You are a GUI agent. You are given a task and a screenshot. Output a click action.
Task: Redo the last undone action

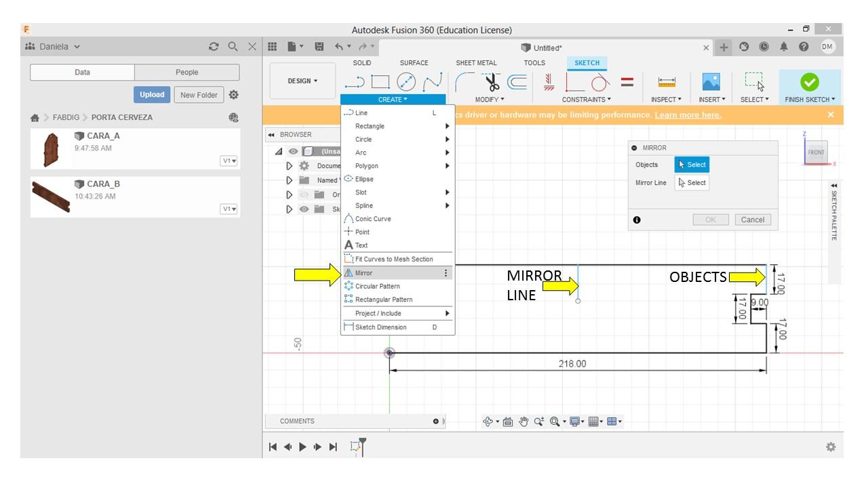click(x=362, y=47)
